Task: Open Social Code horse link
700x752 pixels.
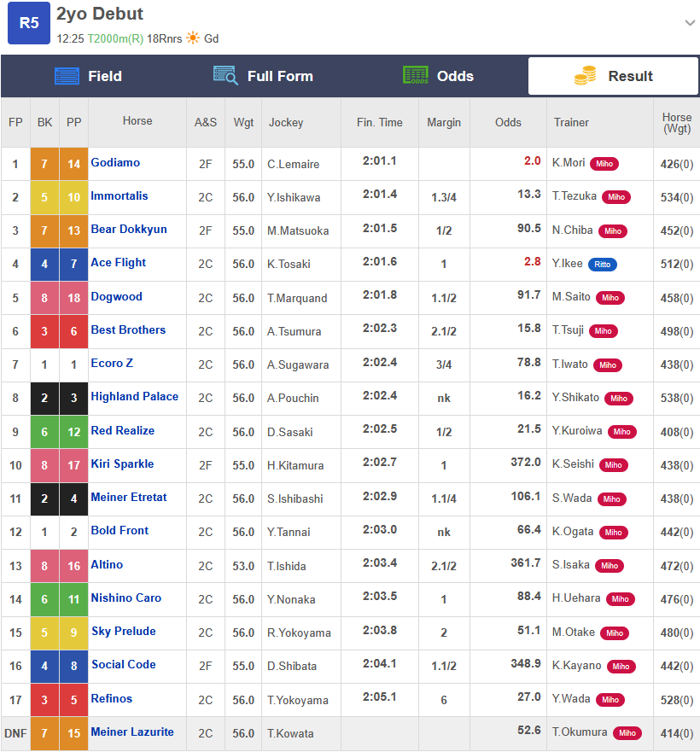Action: (x=124, y=664)
